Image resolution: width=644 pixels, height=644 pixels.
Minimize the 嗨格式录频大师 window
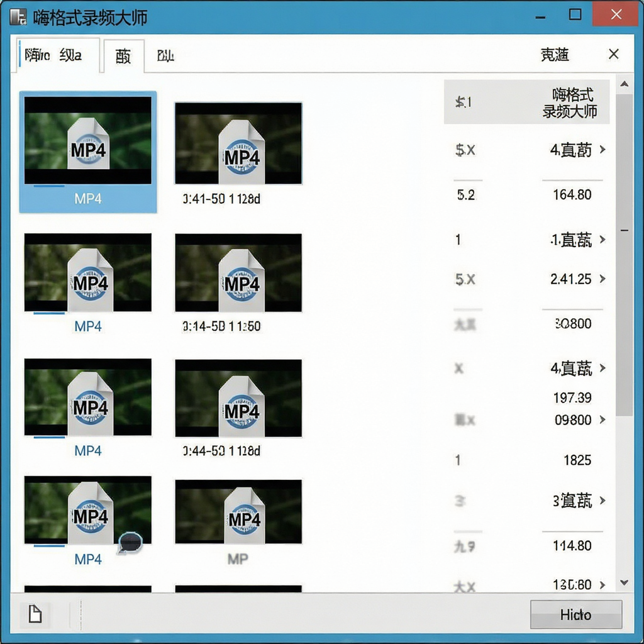tap(540, 17)
